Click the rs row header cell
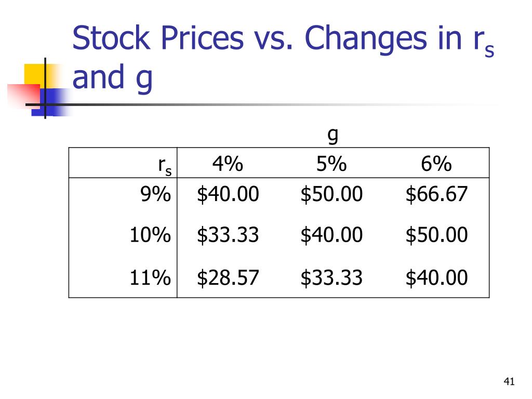 point(165,165)
